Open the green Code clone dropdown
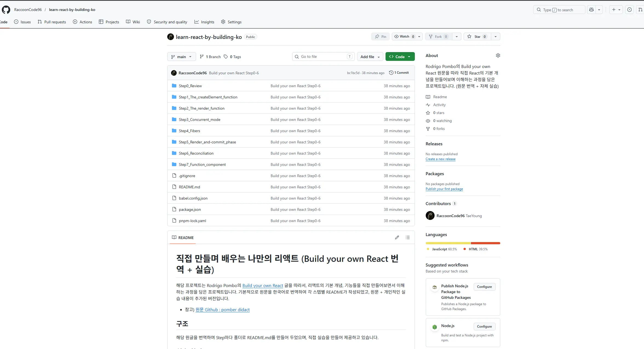Screen dimensions: 644x349 pyautogui.click(x=400, y=57)
